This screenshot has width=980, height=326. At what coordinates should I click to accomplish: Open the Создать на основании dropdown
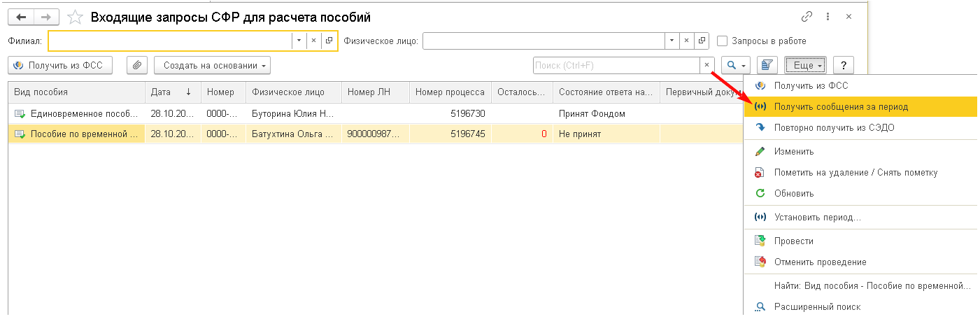click(x=212, y=65)
